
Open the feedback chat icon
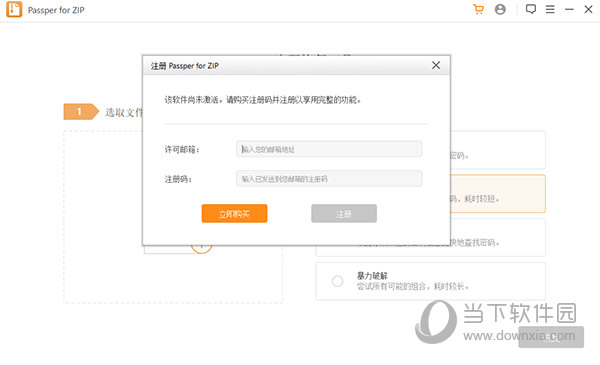pyautogui.click(x=531, y=9)
